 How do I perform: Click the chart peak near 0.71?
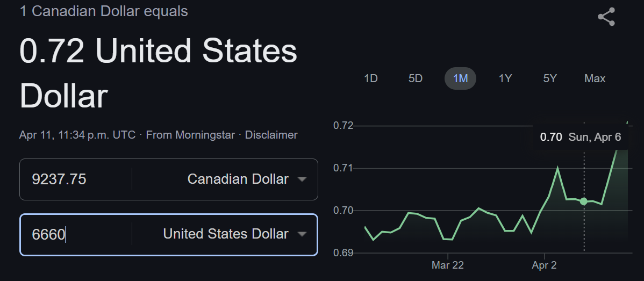point(558,168)
